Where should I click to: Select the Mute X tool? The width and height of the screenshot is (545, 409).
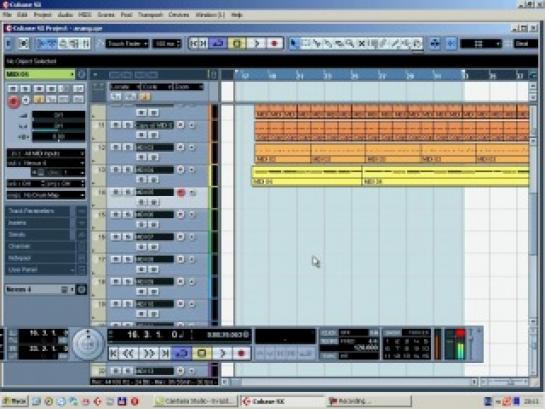coord(361,44)
